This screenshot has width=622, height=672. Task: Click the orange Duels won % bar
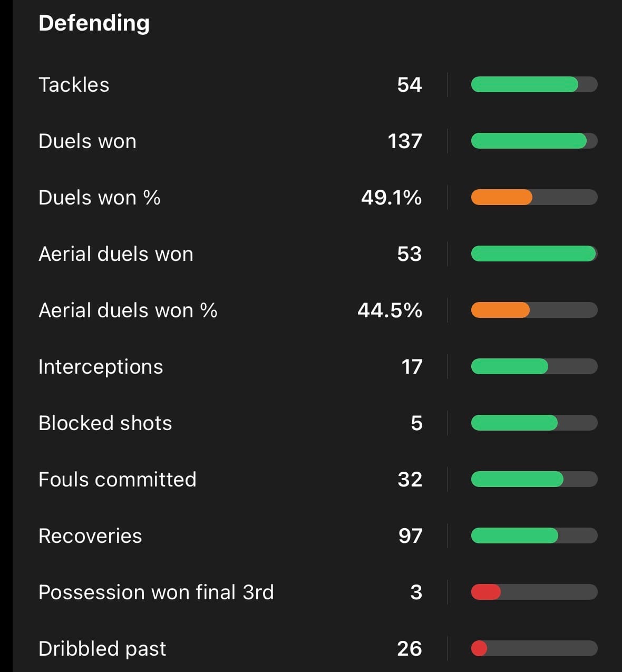point(501,197)
